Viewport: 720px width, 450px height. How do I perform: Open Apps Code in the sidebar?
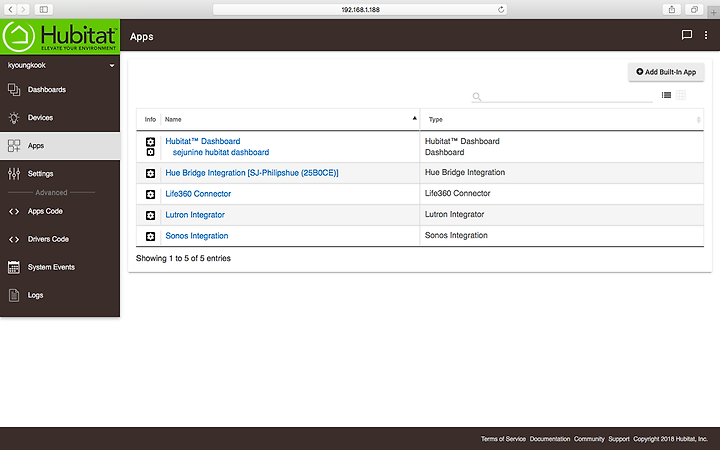[60, 211]
